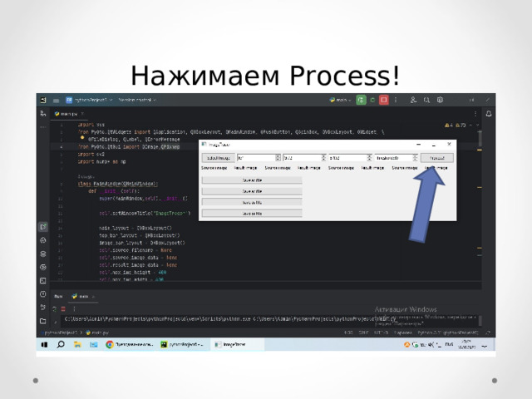This screenshot has width=532, height=399.
Task: Open the UTF-8 encoding selector
Action: pos(381,332)
